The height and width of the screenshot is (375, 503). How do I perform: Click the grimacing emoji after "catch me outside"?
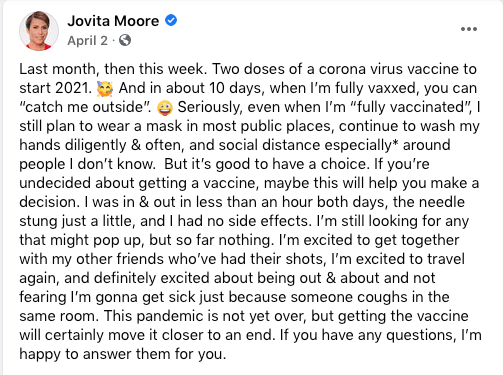(x=165, y=108)
